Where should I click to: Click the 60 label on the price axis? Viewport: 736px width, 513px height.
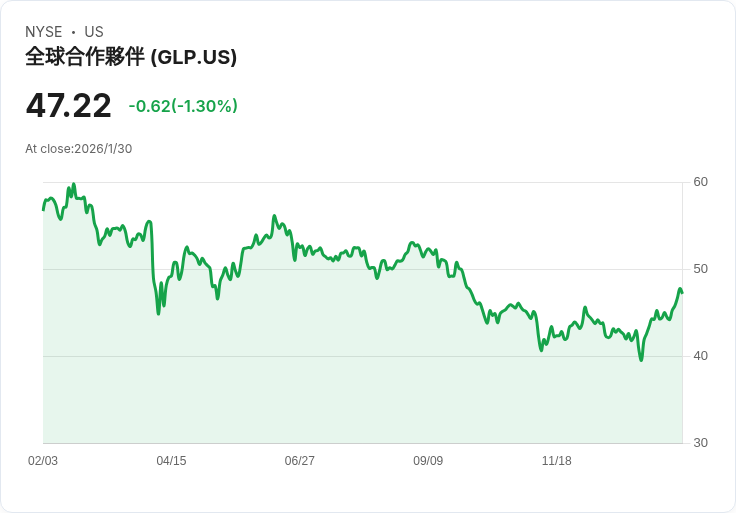pos(700,182)
